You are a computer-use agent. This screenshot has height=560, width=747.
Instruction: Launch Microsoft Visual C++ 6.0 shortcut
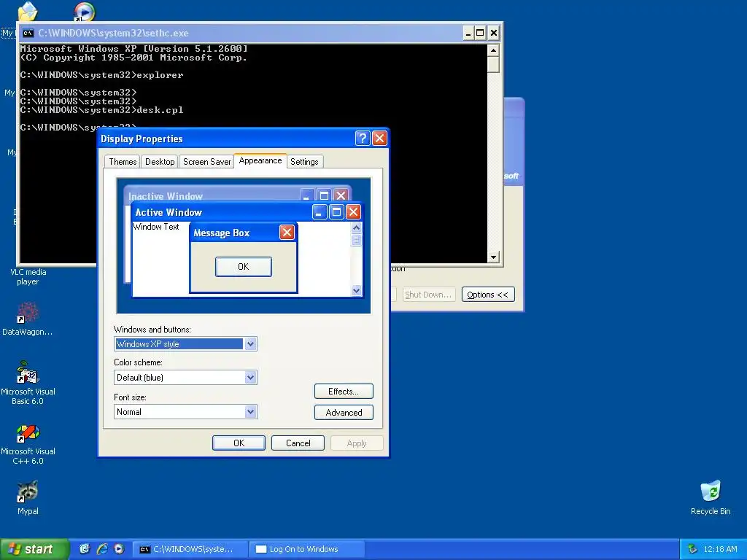tap(28, 444)
